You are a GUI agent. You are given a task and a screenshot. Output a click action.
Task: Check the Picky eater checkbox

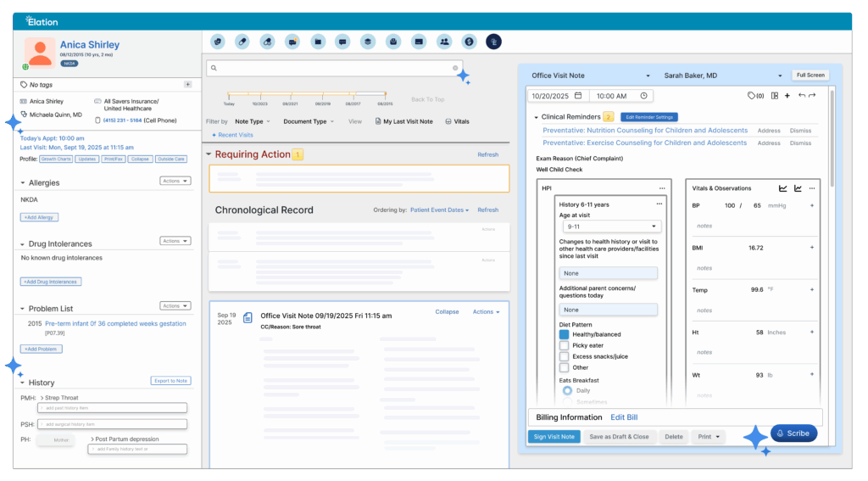pyautogui.click(x=565, y=345)
